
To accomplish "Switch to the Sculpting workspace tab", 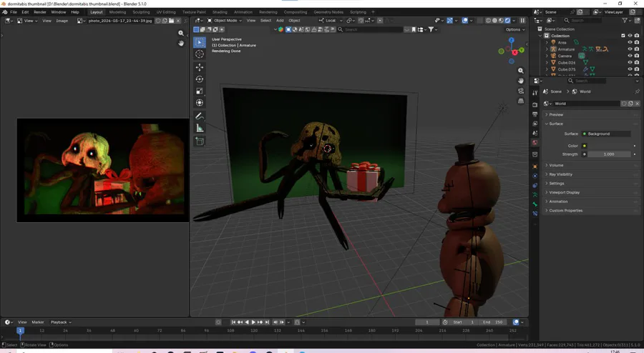I will [140, 12].
